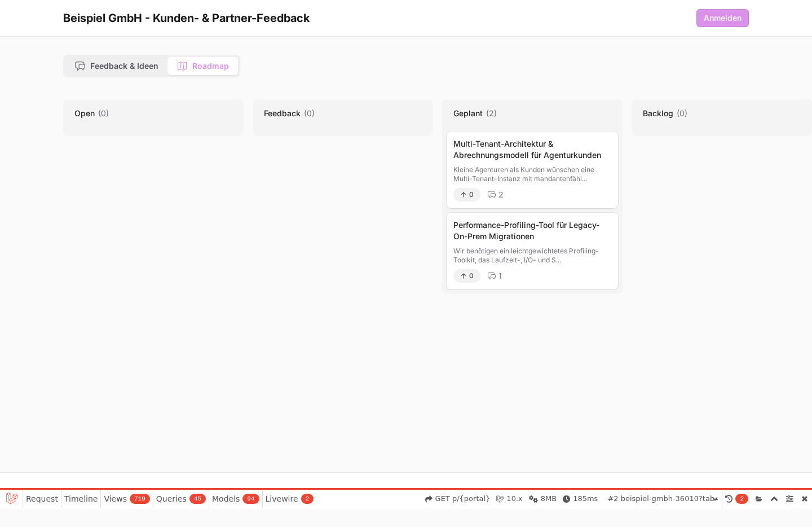Upvote the Multi-Tenant-Architektur card

[x=467, y=195]
